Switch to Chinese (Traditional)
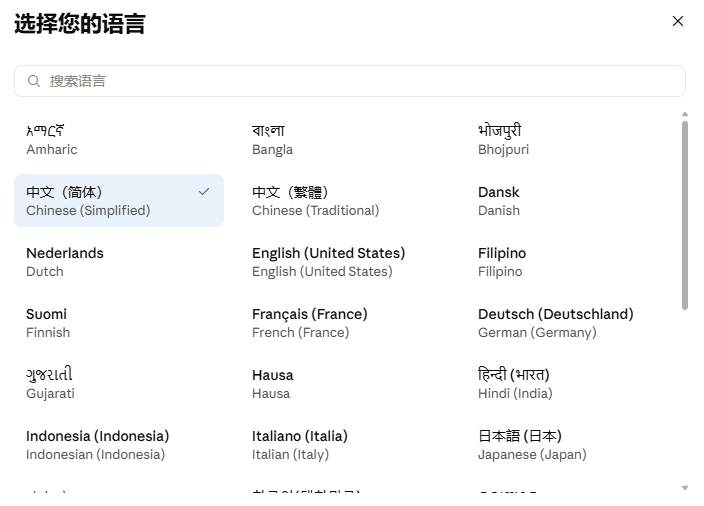This screenshot has height=506, width=704. [x=345, y=201]
